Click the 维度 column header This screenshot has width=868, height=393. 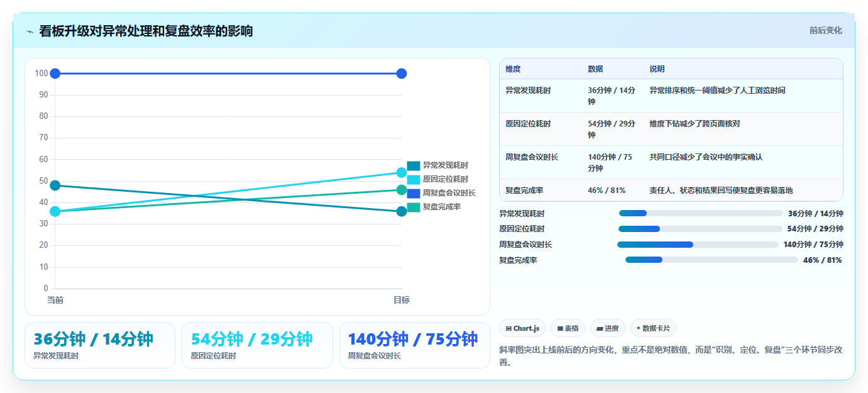[513, 69]
